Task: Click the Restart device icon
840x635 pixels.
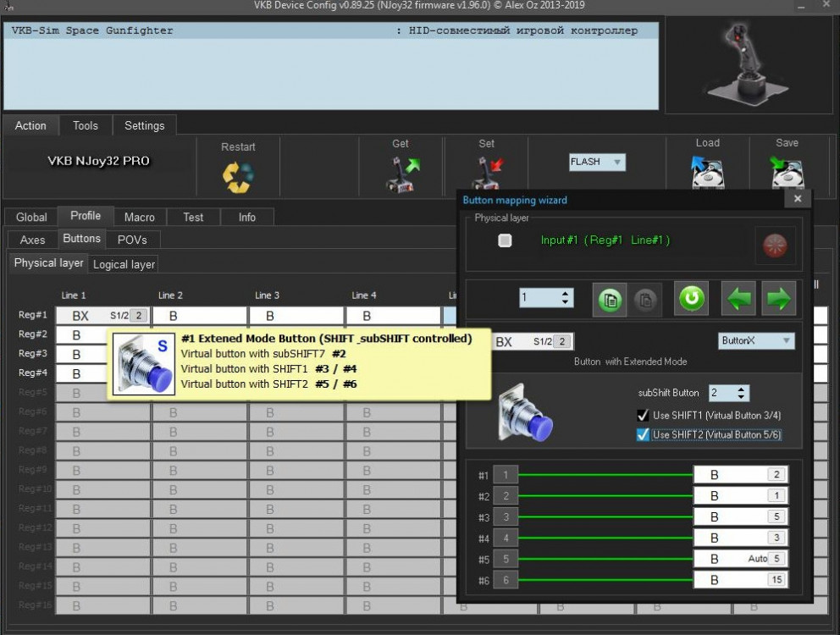Action: click(238, 176)
